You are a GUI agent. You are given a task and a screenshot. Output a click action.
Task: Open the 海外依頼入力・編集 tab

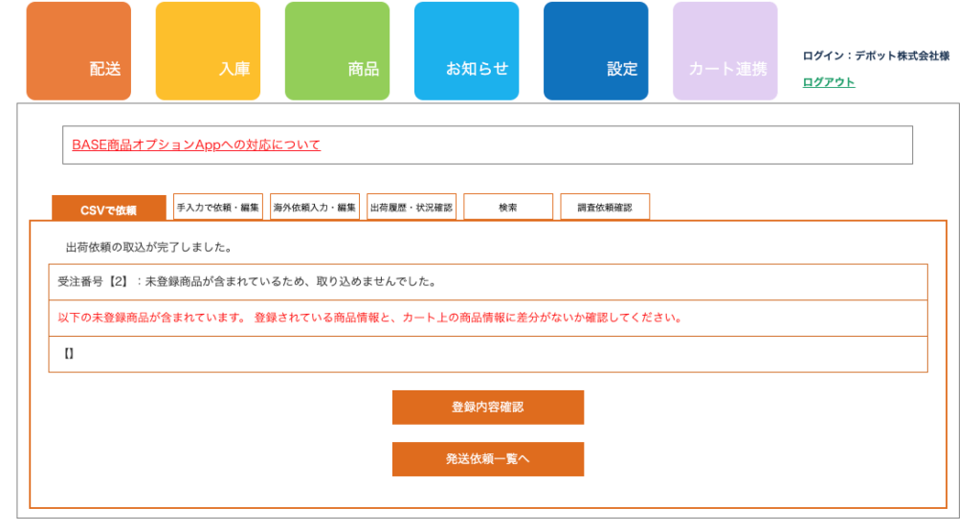click(x=315, y=207)
